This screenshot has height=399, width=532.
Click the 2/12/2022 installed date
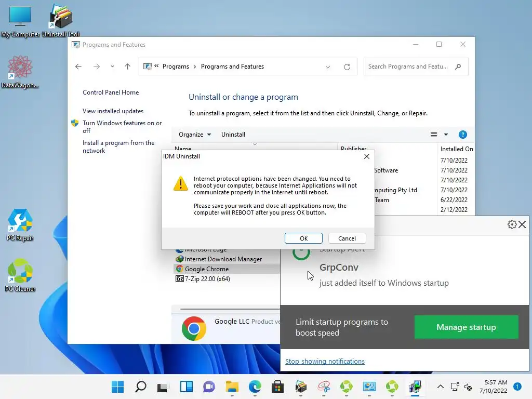(x=454, y=210)
